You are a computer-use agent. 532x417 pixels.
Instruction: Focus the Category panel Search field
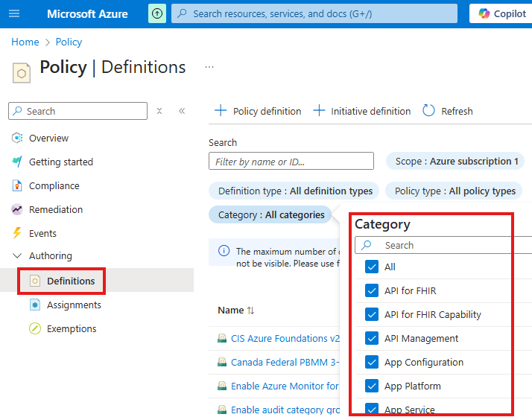coord(443,245)
